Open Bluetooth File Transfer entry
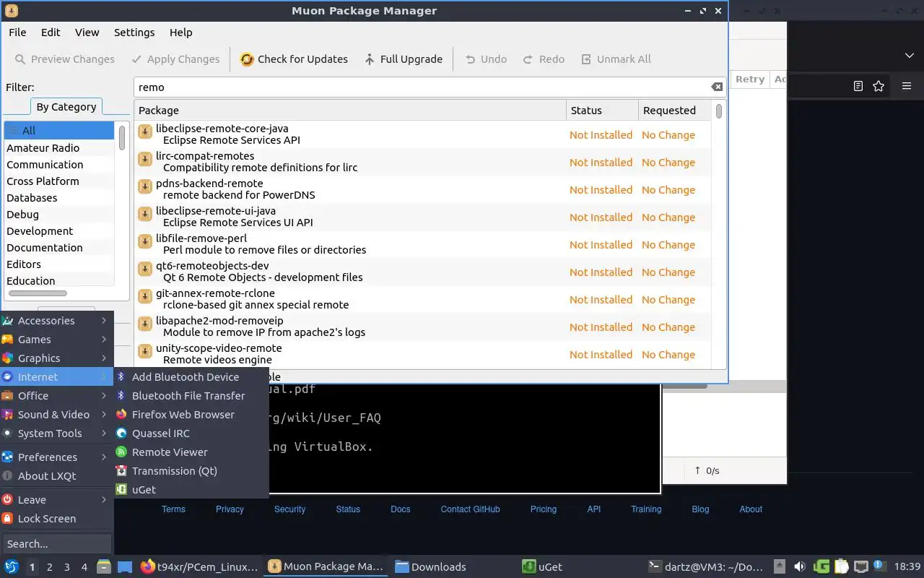The height and width of the screenshot is (578, 924). click(x=191, y=396)
